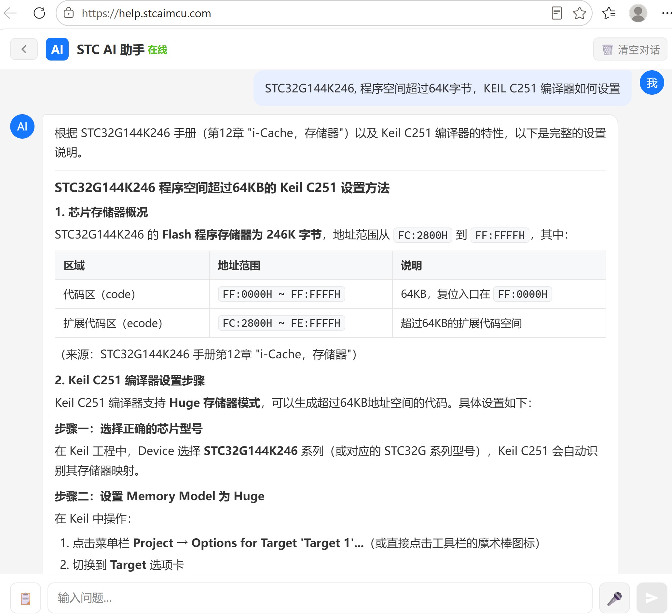Click heading 步骤二：设置 Memory Model 为 Huge
The height and width of the screenshot is (616, 672).
(159, 496)
